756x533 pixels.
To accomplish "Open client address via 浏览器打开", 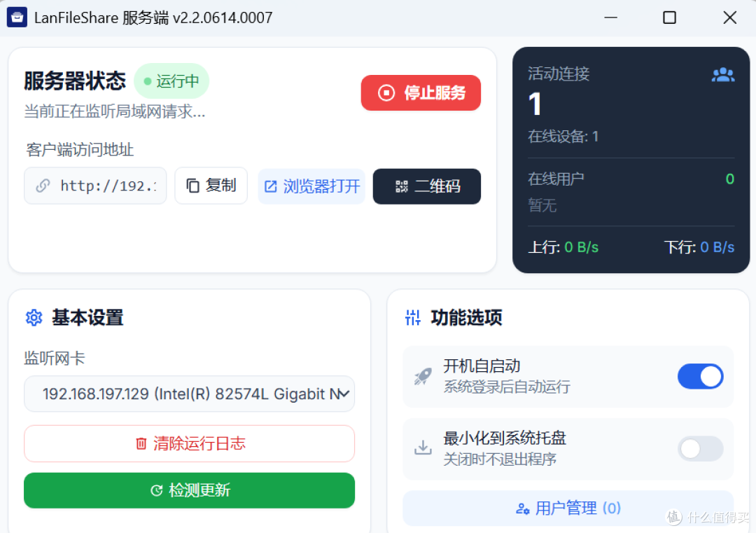I will pos(311,186).
